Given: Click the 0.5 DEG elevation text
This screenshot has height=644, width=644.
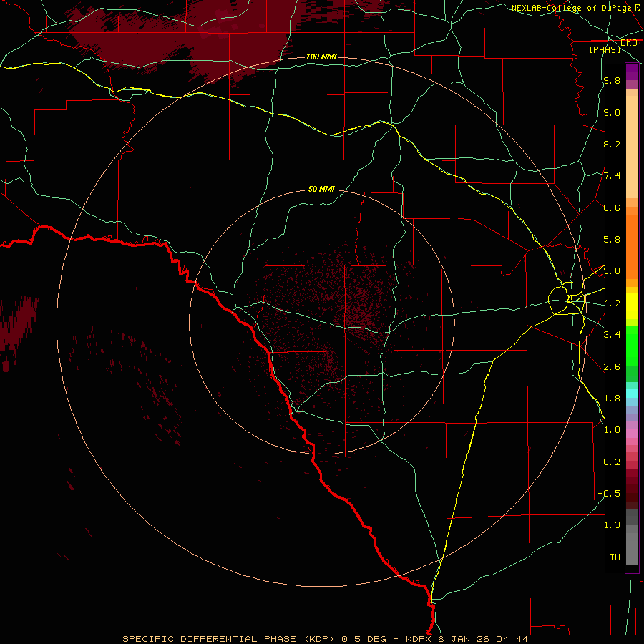Looking at the screenshot, I should [364, 639].
